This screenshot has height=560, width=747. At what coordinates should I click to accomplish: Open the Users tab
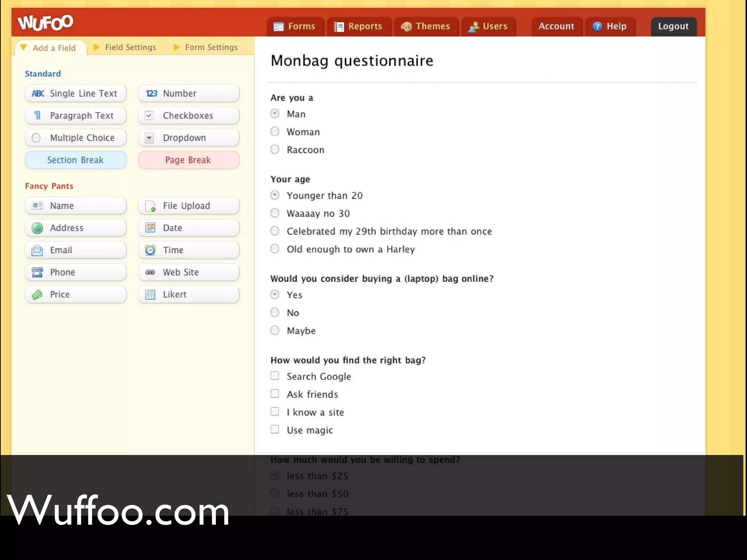coord(489,27)
